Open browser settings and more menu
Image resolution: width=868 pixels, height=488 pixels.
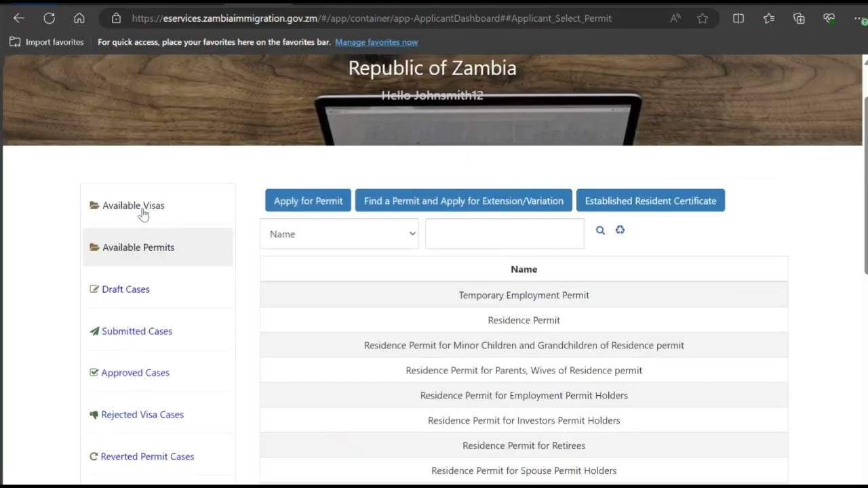pos(859,18)
